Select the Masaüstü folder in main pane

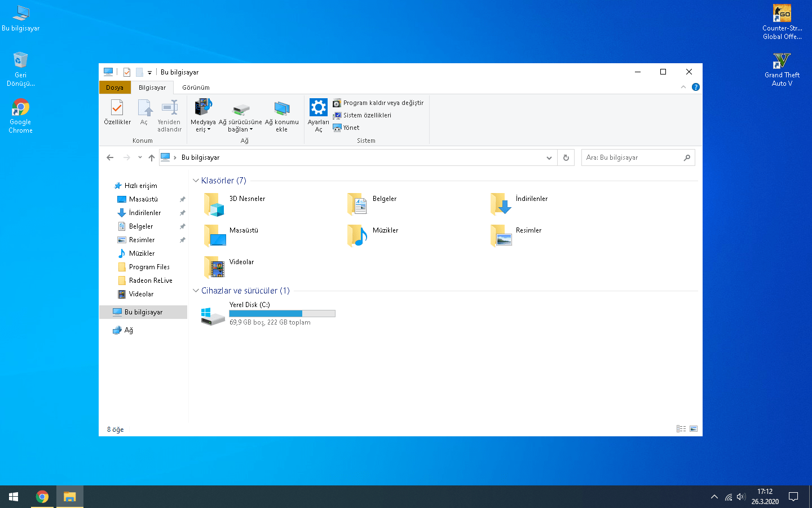coord(231,235)
